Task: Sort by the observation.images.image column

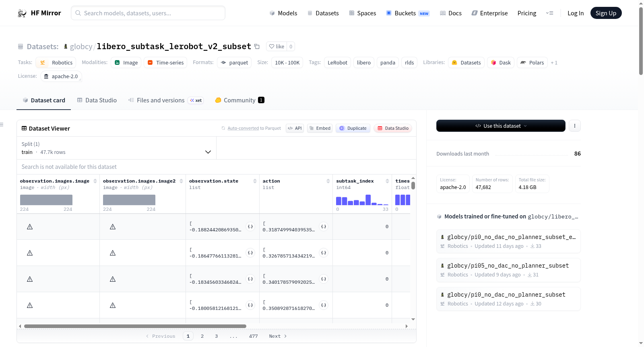Action: click(x=95, y=181)
